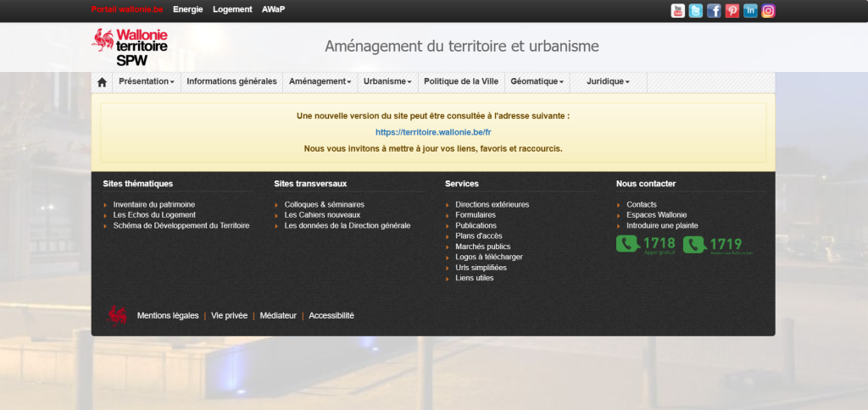Click the Twitter bird icon

click(x=696, y=11)
